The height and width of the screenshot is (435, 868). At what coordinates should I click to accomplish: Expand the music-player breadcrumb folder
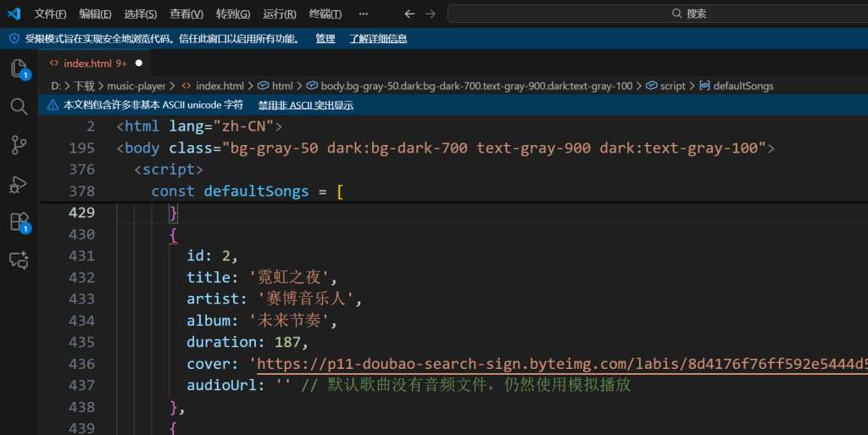136,86
